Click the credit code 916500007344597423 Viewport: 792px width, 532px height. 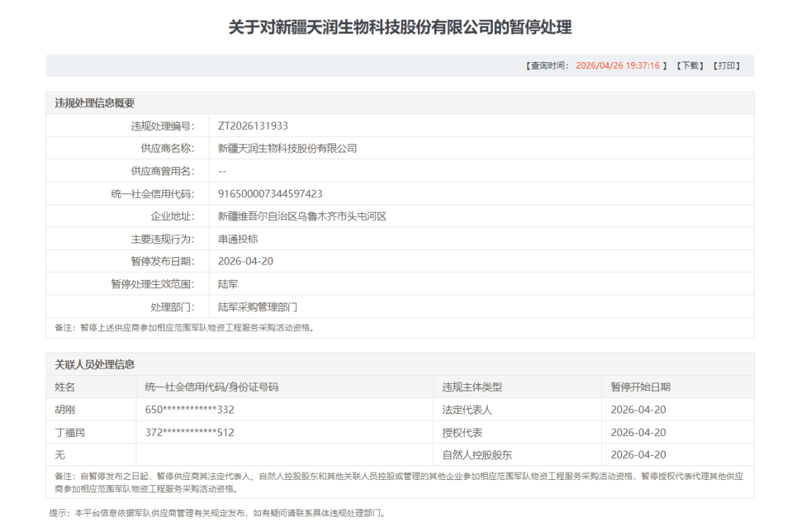coord(270,194)
